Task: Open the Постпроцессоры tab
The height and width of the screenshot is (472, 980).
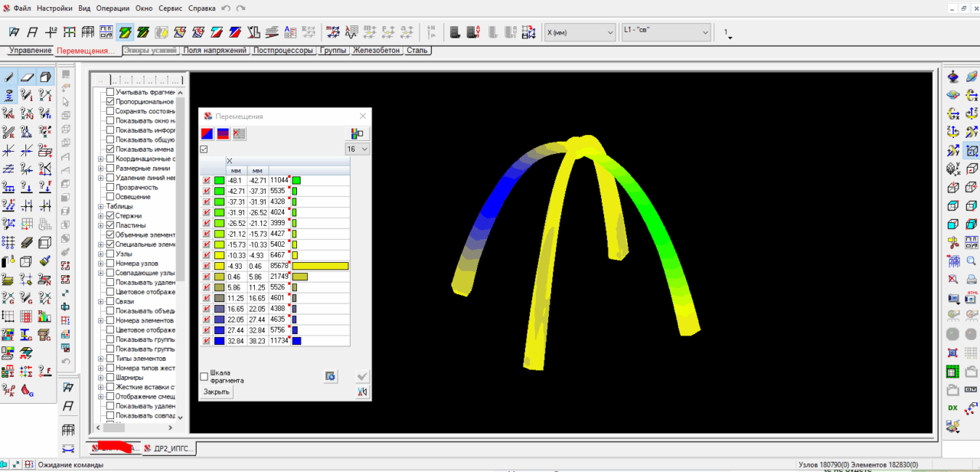Action: (283, 51)
